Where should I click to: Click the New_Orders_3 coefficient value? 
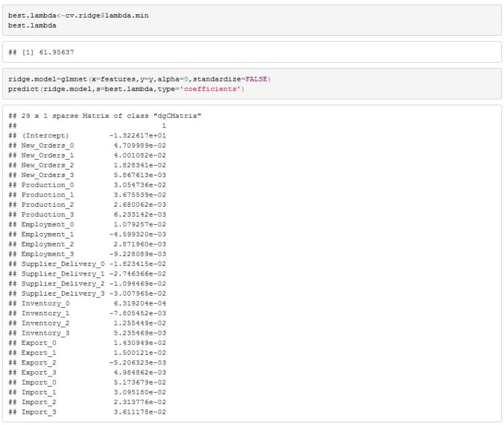tap(139, 174)
